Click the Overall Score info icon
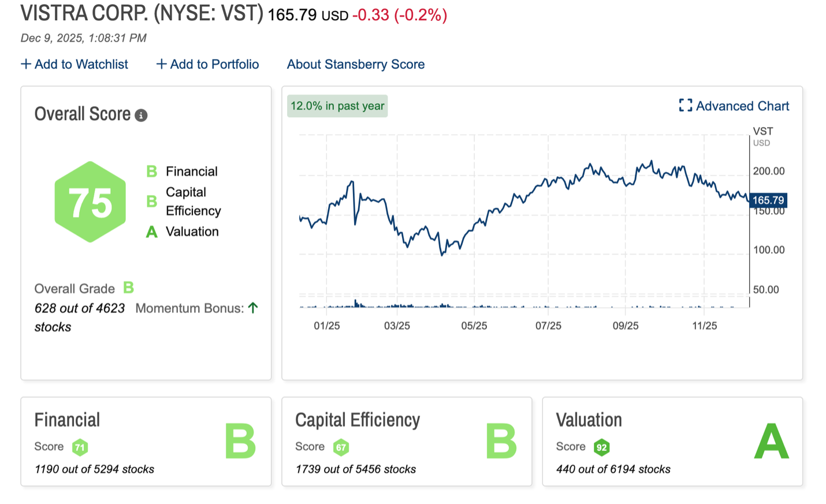Screen dimensions: 826x504 point(141,115)
